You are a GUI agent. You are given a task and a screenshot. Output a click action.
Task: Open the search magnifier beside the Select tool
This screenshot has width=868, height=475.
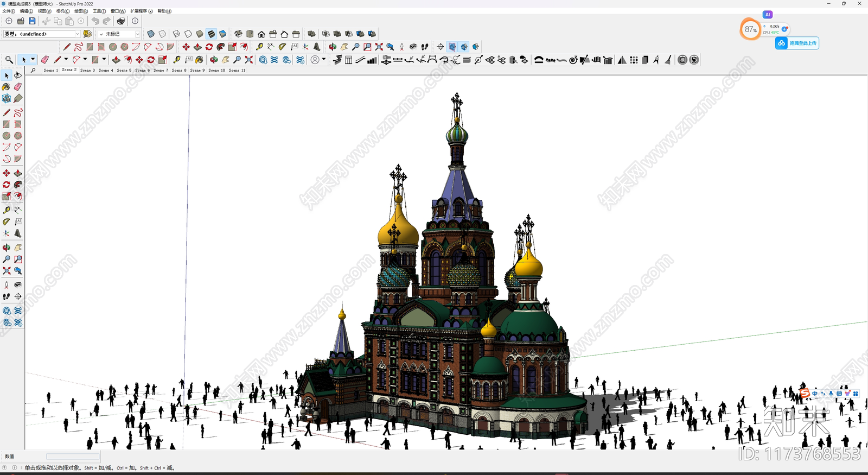click(x=9, y=60)
